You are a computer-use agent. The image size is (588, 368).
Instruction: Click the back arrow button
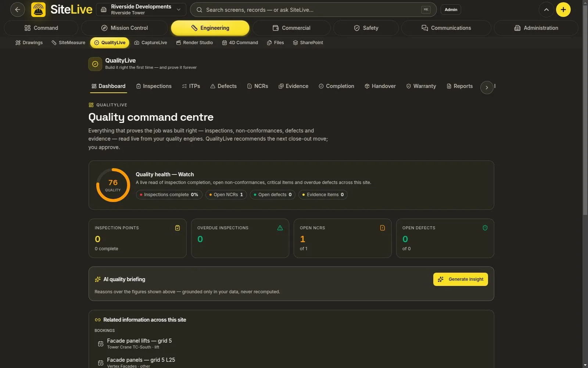tap(18, 10)
